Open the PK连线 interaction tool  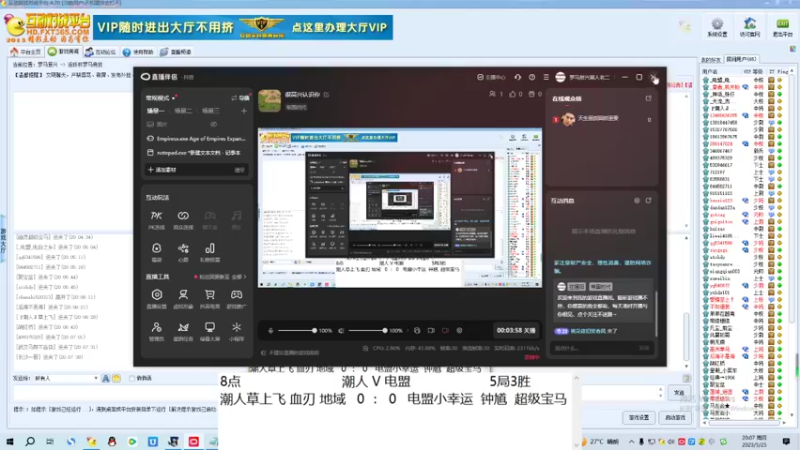point(156,219)
